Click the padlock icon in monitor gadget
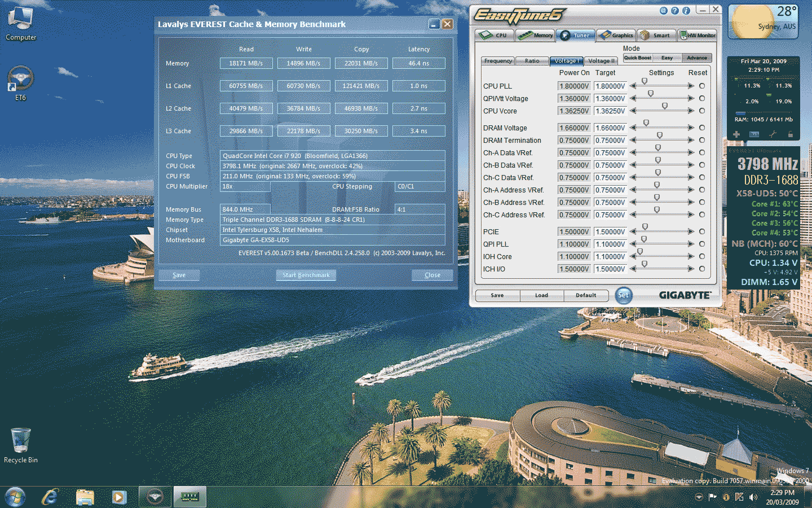This screenshot has height=508, width=812. coord(791,134)
